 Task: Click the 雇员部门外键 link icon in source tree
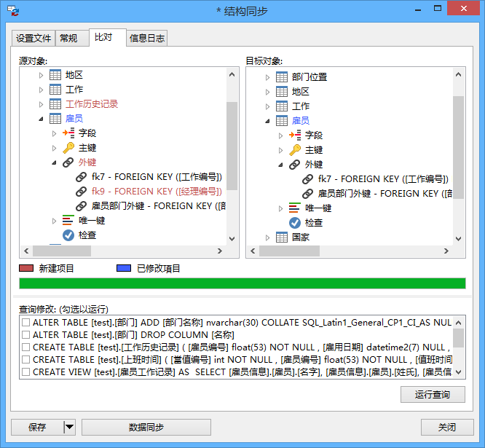(81, 206)
